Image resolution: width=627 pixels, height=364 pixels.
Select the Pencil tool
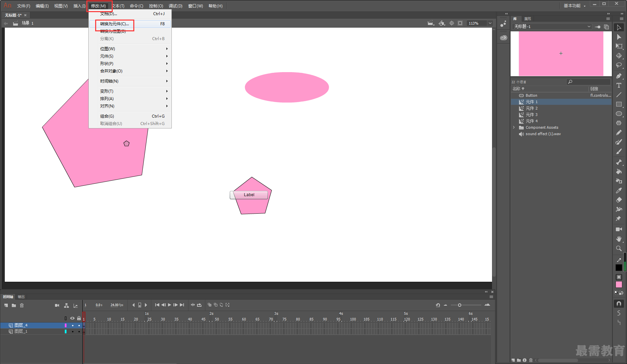point(619,133)
